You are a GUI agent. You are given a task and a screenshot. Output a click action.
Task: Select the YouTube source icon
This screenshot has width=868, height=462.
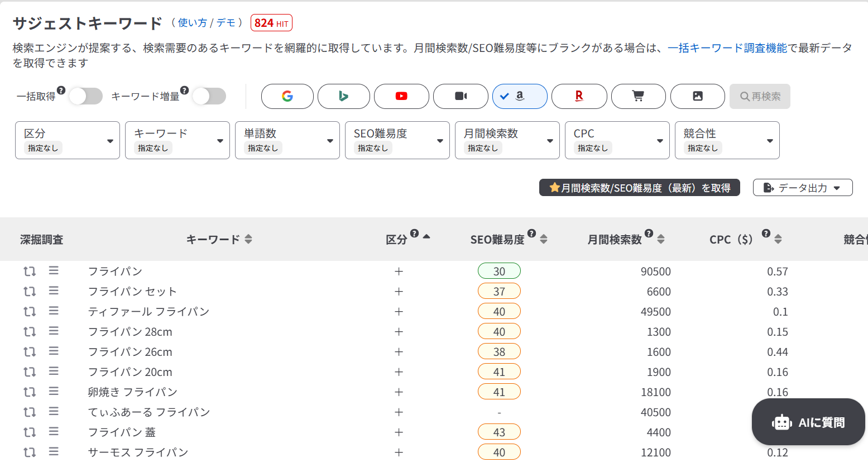401,96
